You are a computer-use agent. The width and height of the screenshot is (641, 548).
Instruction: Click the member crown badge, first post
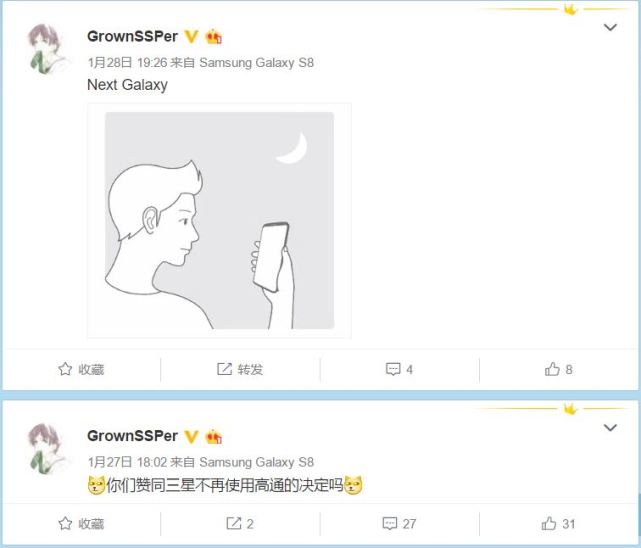tap(213, 37)
